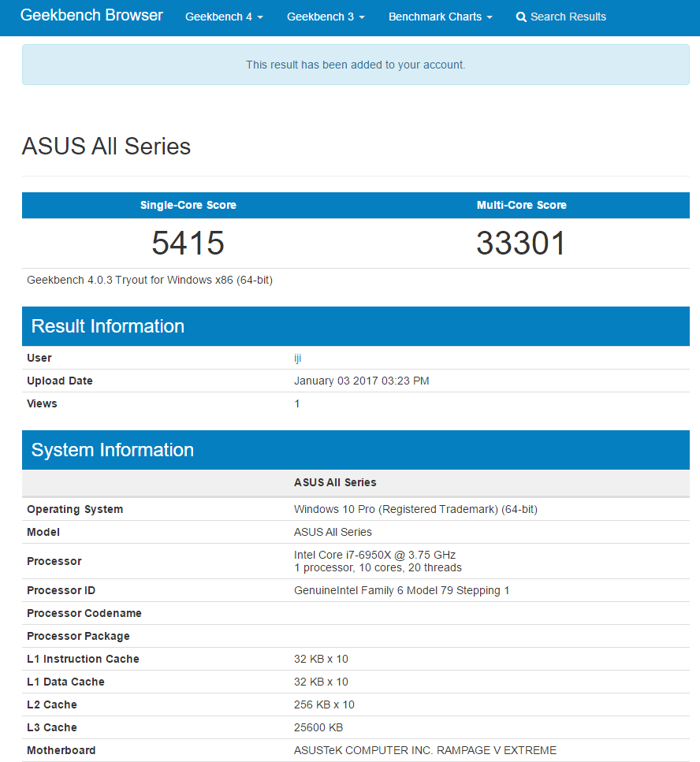
Task: Click the Single-Core Score header
Action: click(188, 205)
